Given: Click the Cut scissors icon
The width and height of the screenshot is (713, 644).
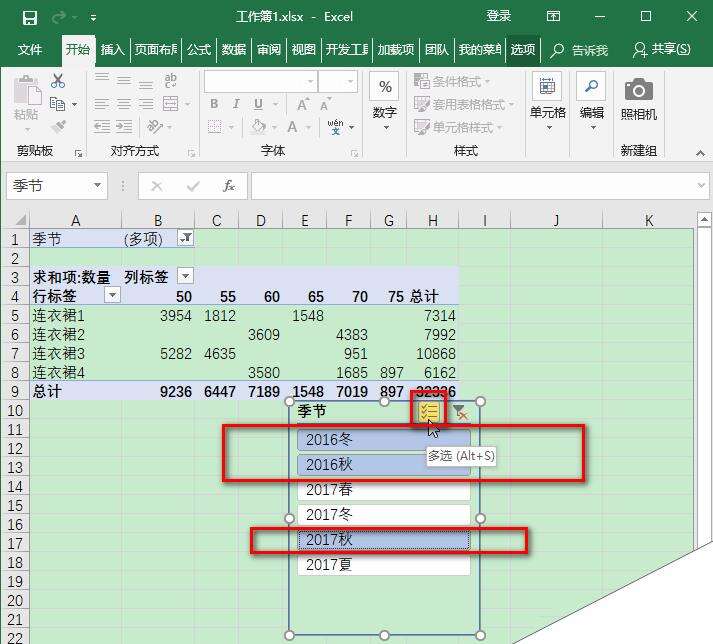Looking at the screenshot, I should click(x=58, y=81).
